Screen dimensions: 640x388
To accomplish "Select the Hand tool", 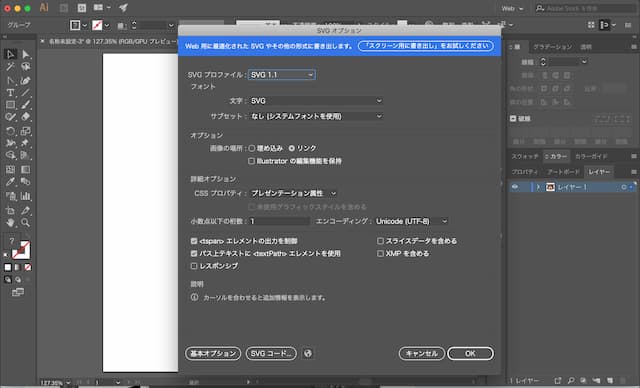I will click(10, 223).
